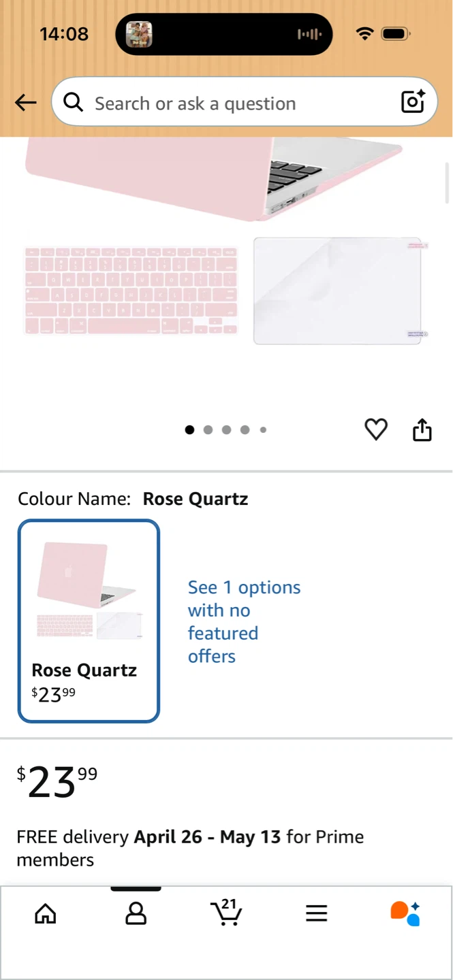The height and width of the screenshot is (980, 453).
Task: Launch AI assistant chat icon
Action: coord(405,913)
